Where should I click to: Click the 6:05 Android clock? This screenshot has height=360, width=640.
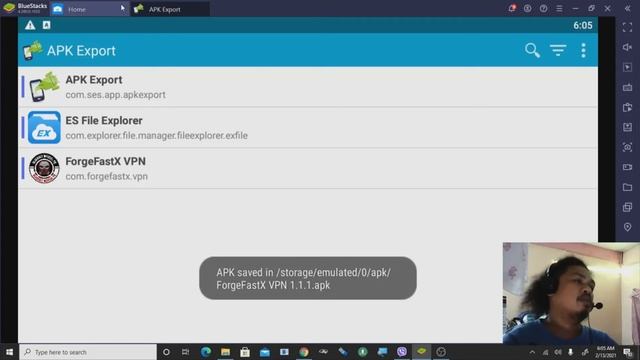tap(582, 25)
